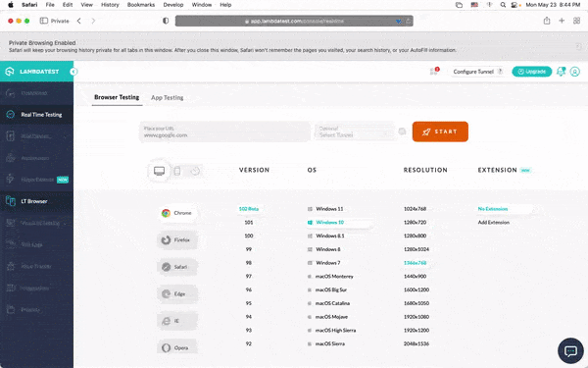Screen dimensions: 588x368
Task: Open chat support bubble
Action: click(x=570, y=351)
